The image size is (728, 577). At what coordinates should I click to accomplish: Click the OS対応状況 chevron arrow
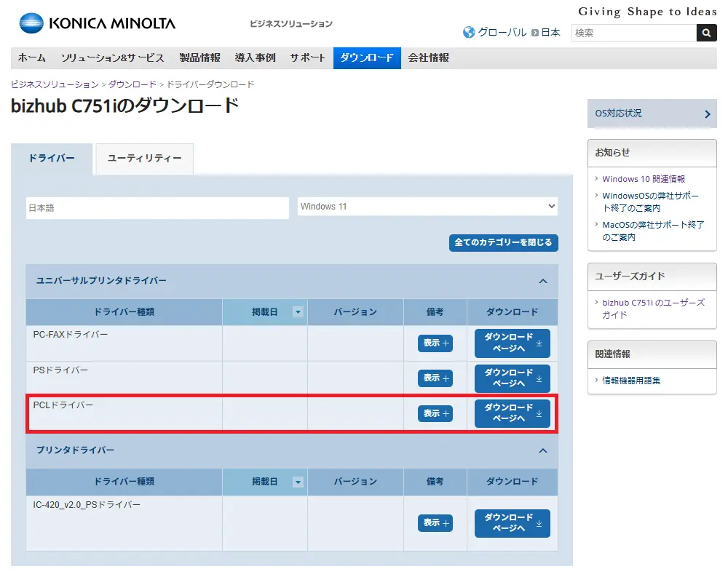click(x=707, y=114)
